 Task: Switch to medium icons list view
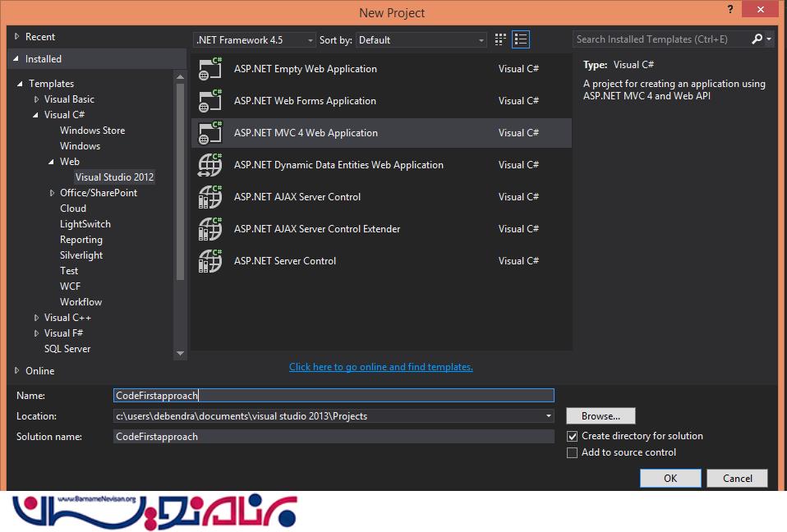pyautogui.click(x=521, y=39)
